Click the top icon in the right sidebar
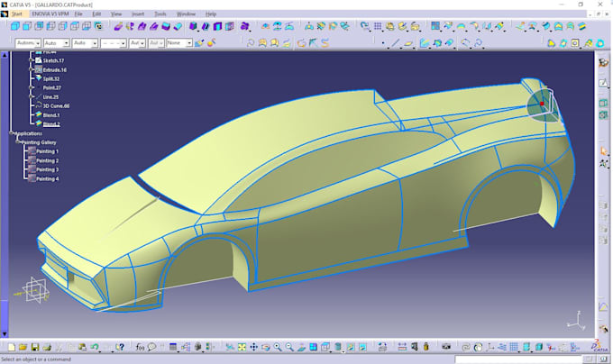 click(x=603, y=62)
